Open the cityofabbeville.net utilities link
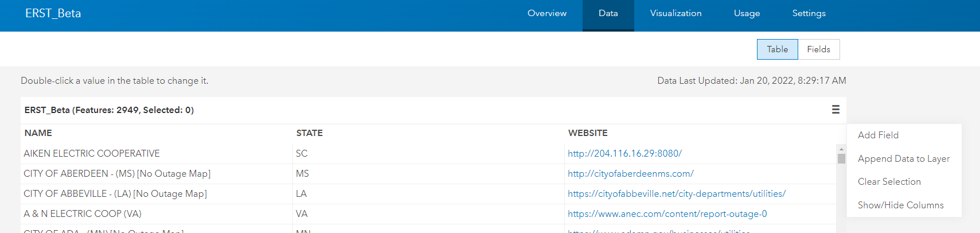 click(x=677, y=193)
